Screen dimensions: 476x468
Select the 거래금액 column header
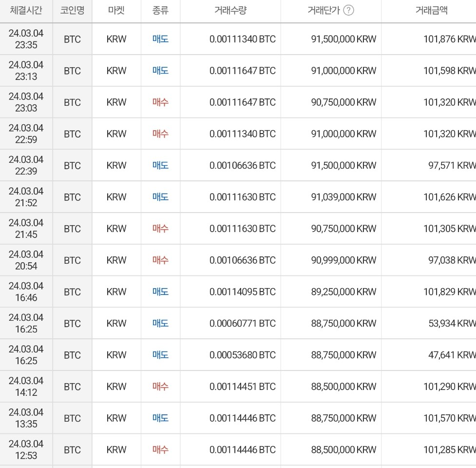(431, 10)
